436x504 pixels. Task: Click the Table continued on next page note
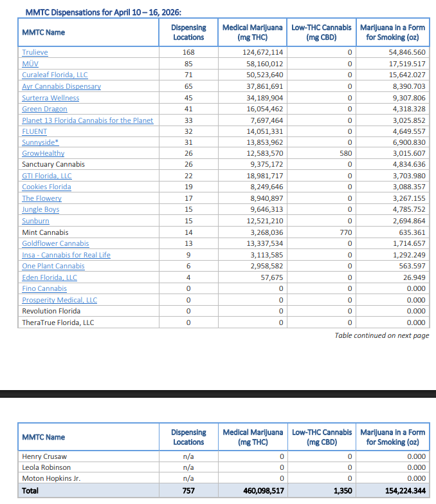382,335
